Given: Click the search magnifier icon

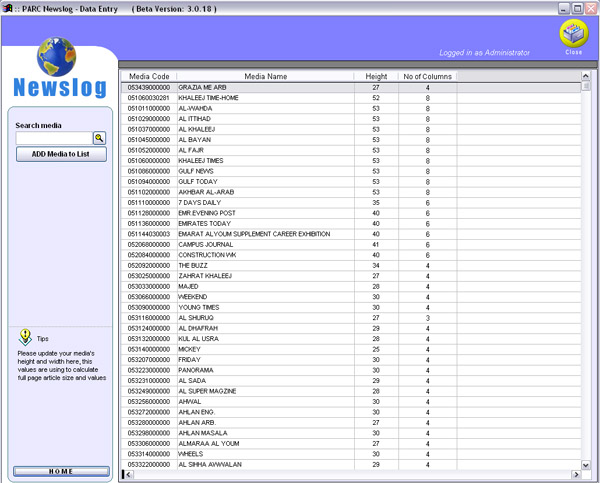Looking at the screenshot, I should [x=99, y=138].
